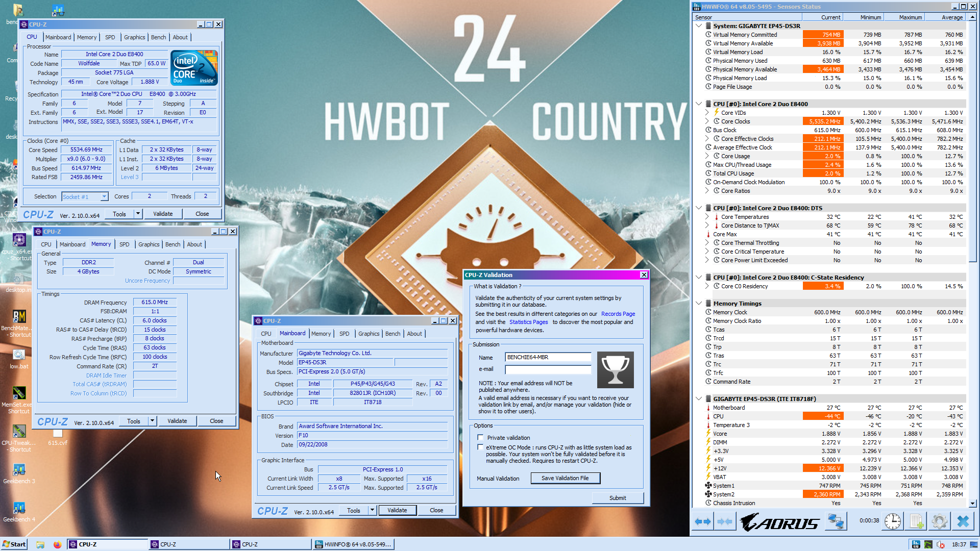
Task: Click Save Validation File button
Action: click(565, 478)
